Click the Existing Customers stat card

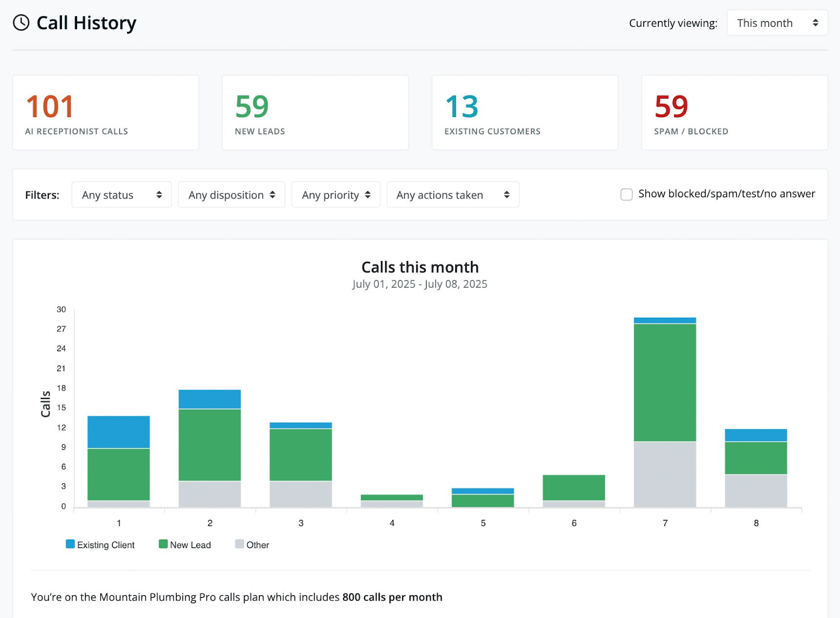click(x=524, y=112)
